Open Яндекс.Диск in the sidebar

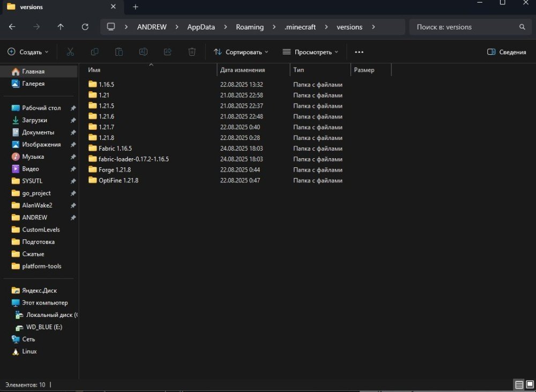tap(40, 291)
